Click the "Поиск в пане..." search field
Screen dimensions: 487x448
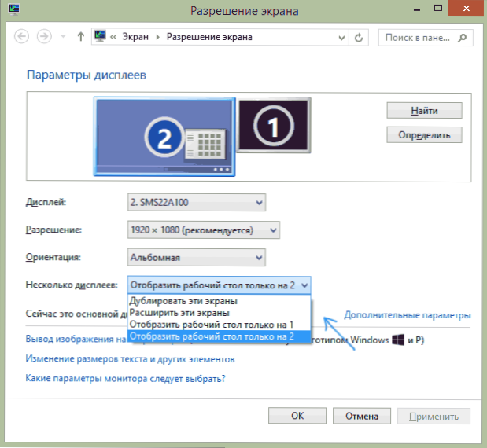(x=426, y=38)
